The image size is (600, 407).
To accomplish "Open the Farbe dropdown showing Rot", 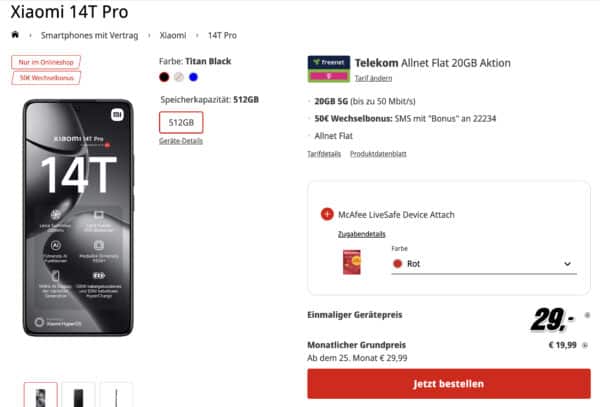I will [483, 264].
